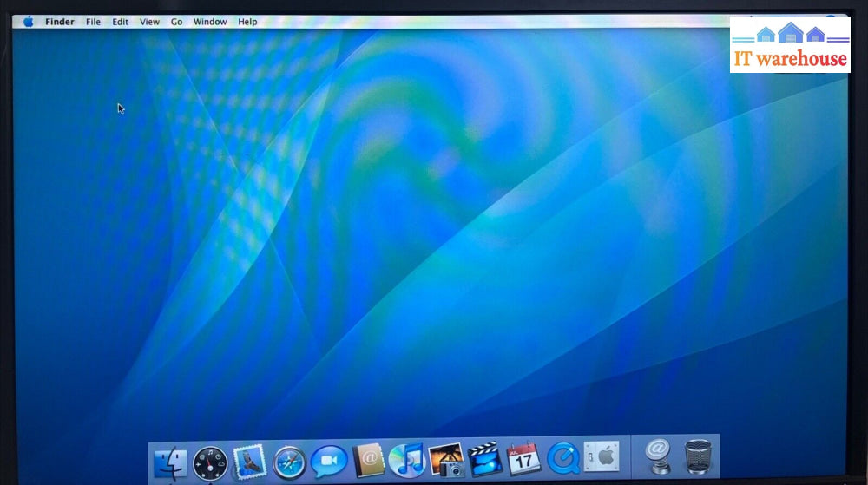Open iCal calendar icon

523,459
